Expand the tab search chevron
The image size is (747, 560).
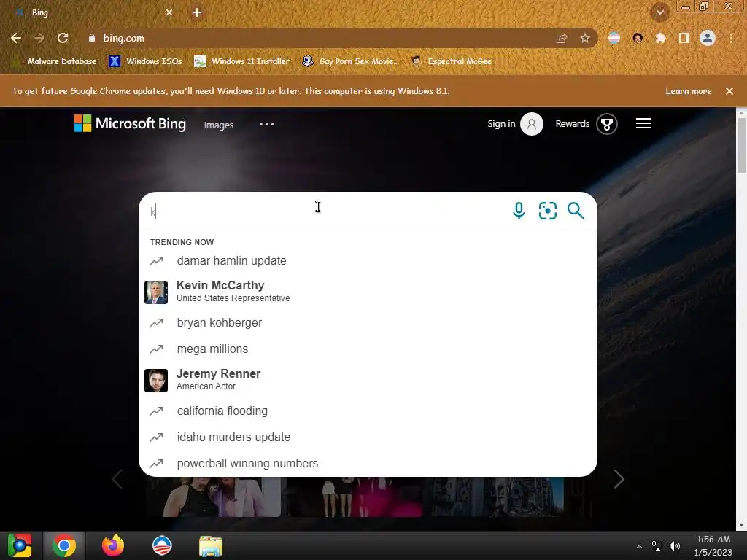[x=659, y=12]
